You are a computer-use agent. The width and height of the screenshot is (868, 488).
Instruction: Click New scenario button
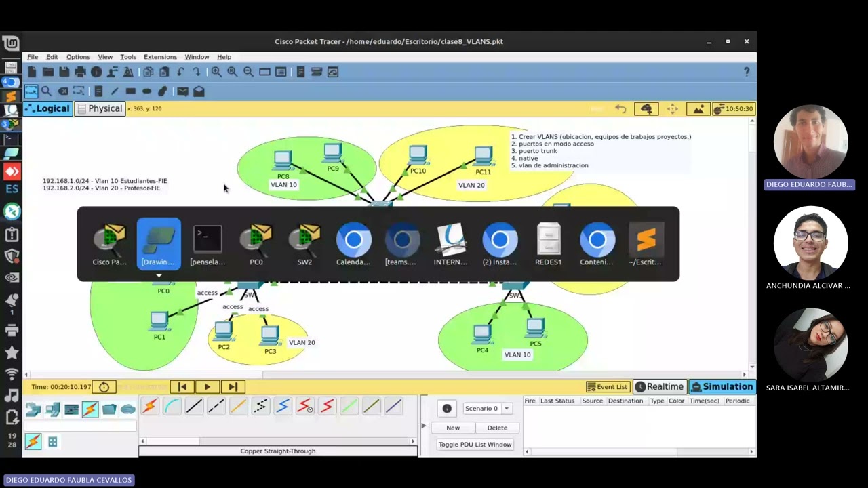click(x=453, y=428)
